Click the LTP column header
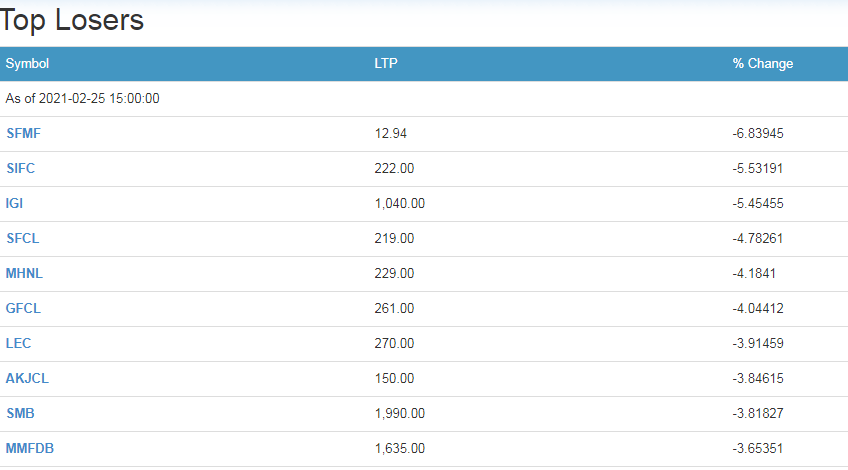848x470 pixels. pos(385,63)
